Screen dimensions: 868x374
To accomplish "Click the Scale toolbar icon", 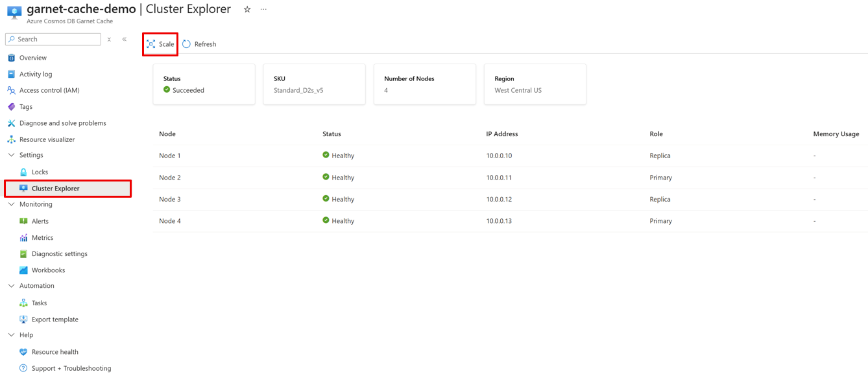I will [x=151, y=44].
